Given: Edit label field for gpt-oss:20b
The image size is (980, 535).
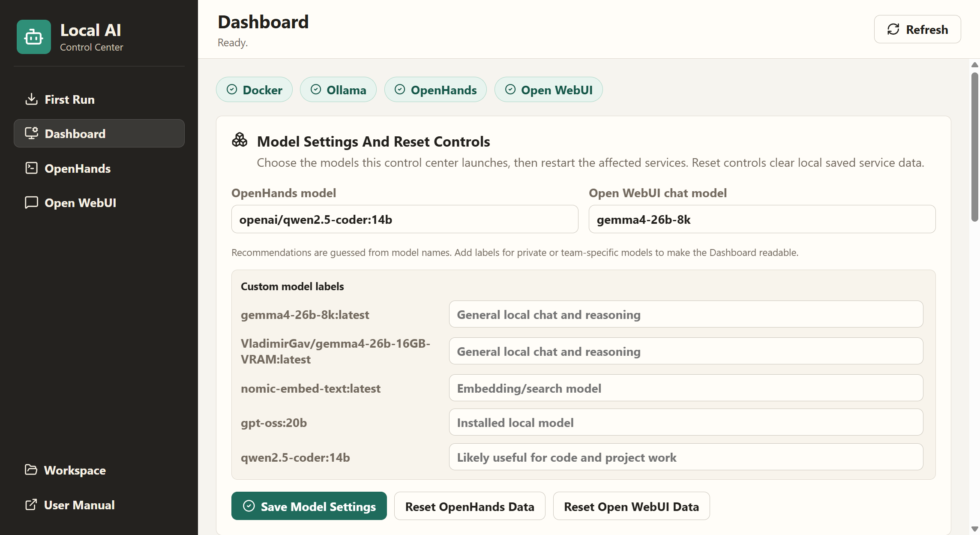Looking at the screenshot, I should 686,422.
